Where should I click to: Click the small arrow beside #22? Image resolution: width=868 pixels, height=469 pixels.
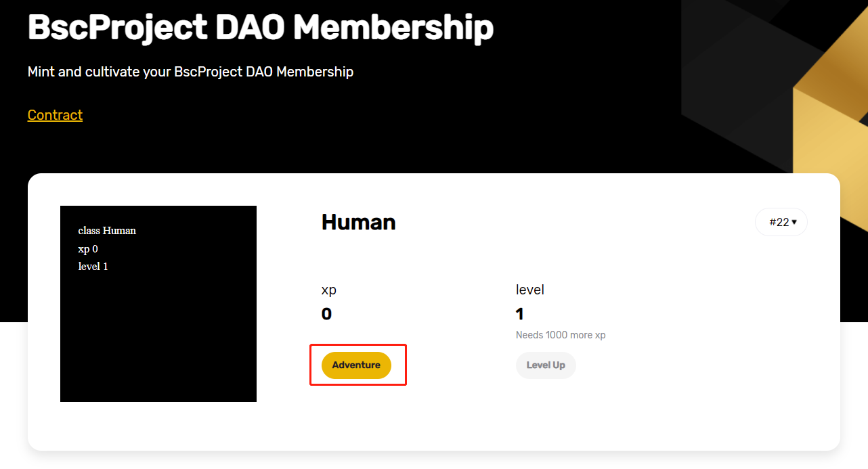[794, 222]
